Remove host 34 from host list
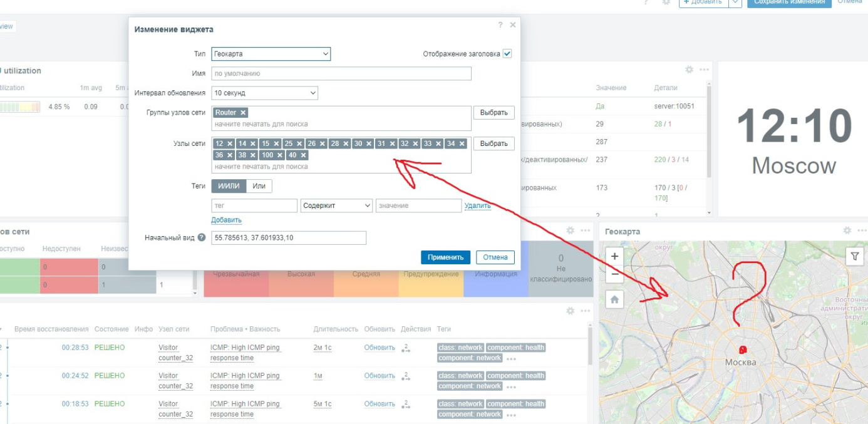This screenshot has height=424, width=868. (462, 143)
